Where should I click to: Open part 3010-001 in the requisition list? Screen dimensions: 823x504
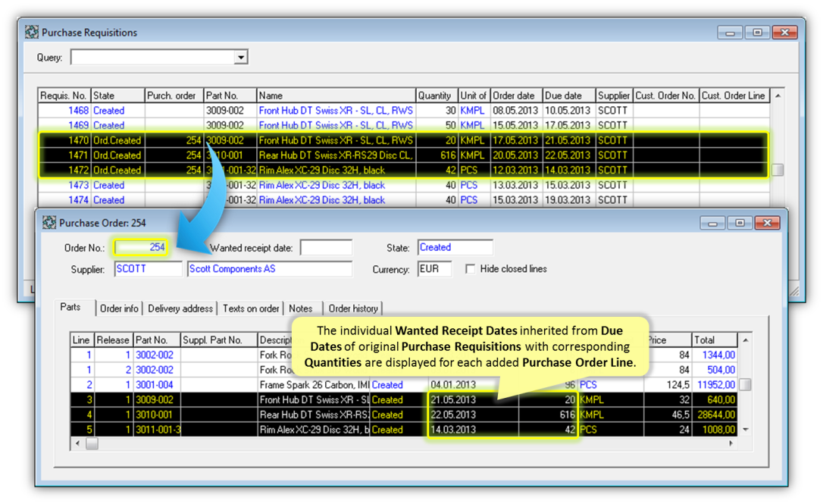tap(226, 155)
